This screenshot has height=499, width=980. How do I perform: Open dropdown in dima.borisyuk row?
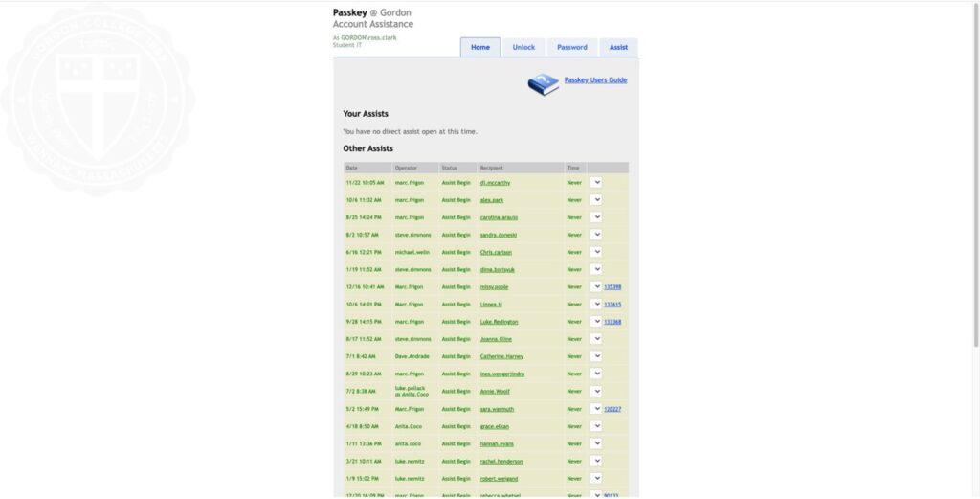pyautogui.click(x=596, y=269)
